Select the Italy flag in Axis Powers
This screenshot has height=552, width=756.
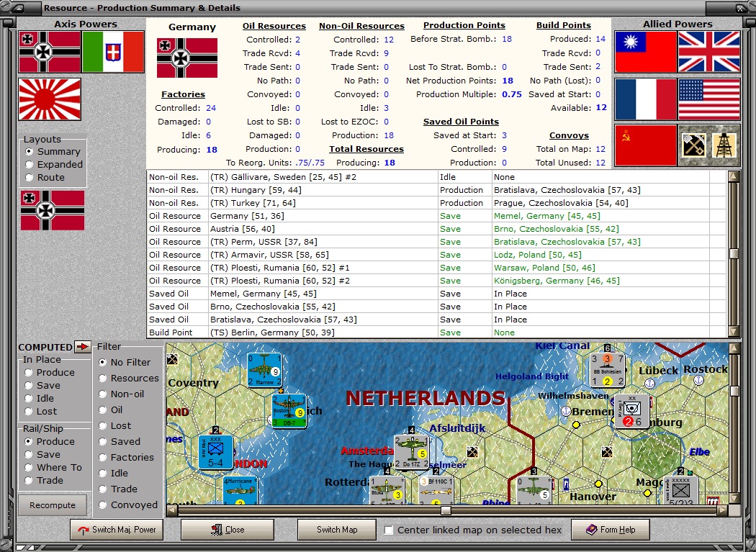[113, 52]
